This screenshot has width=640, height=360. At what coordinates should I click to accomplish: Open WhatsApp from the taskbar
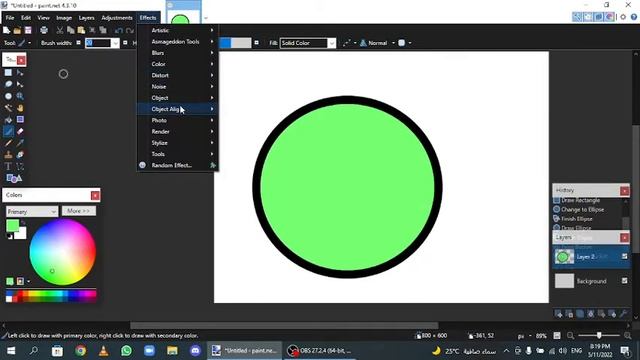(x=127, y=351)
